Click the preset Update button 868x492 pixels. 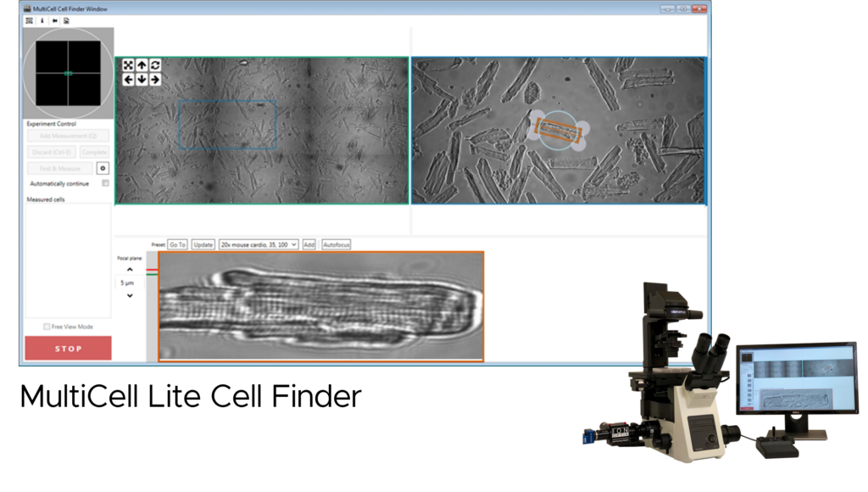pos(203,244)
